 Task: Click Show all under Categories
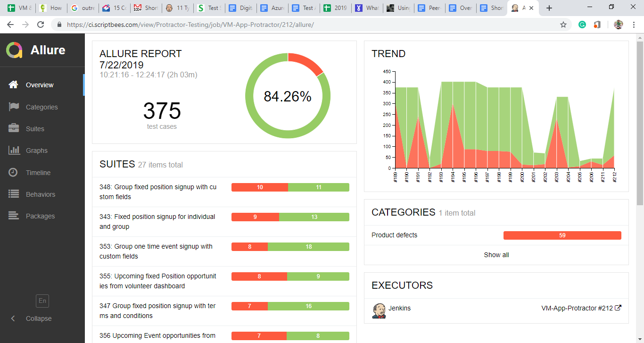click(496, 255)
